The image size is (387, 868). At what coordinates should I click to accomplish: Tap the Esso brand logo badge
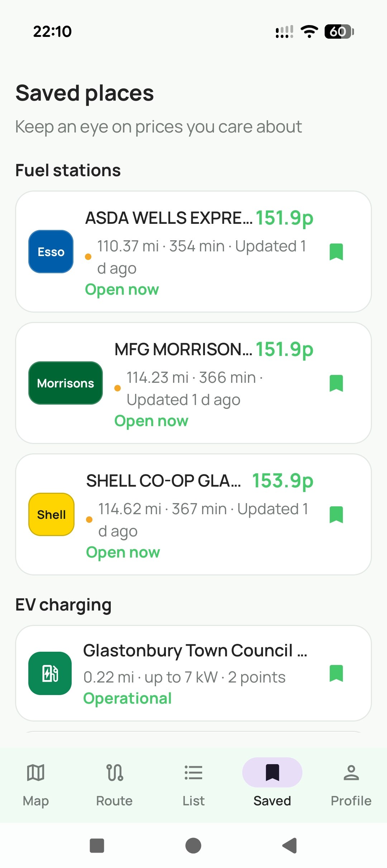click(x=51, y=251)
